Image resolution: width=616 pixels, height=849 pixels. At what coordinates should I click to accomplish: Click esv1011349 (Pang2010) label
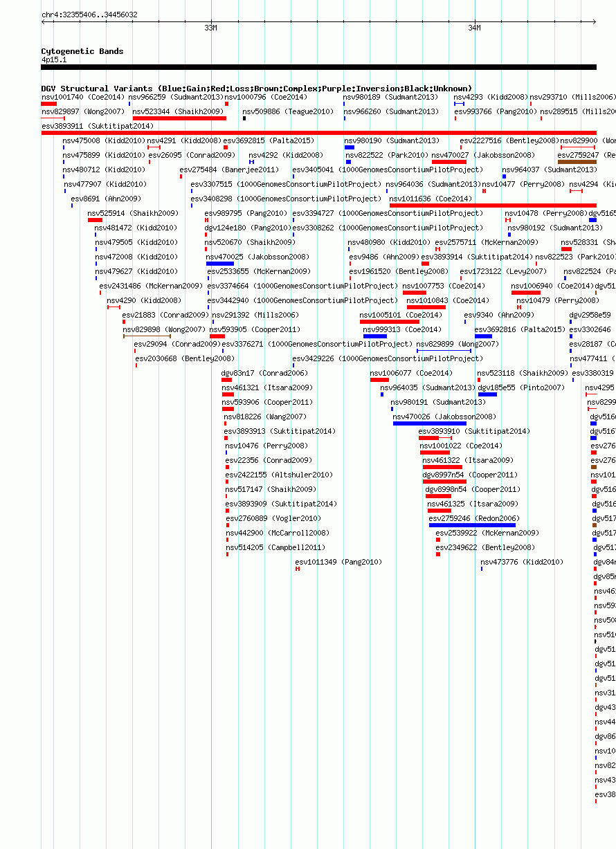click(x=338, y=562)
